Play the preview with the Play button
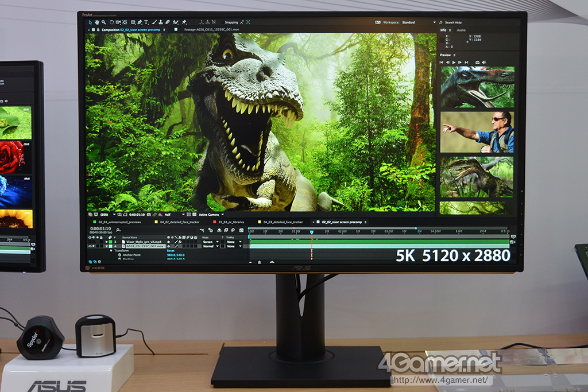 click(x=454, y=62)
